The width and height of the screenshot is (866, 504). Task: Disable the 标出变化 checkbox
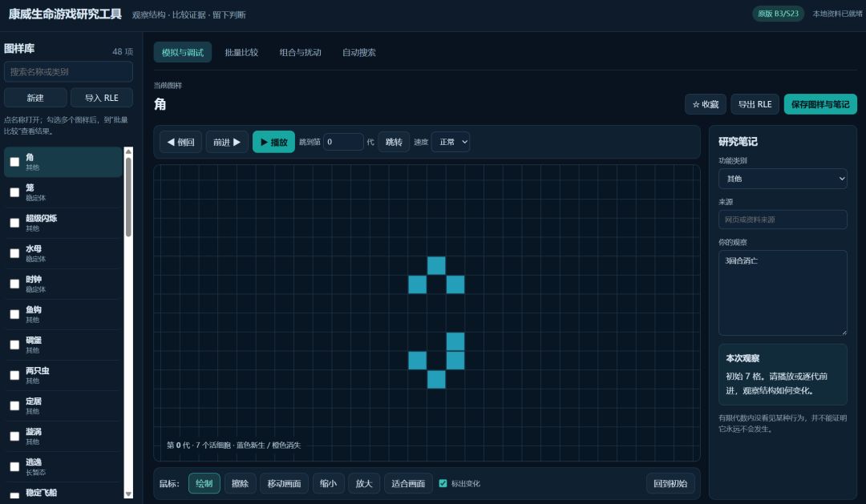tap(443, 484)
